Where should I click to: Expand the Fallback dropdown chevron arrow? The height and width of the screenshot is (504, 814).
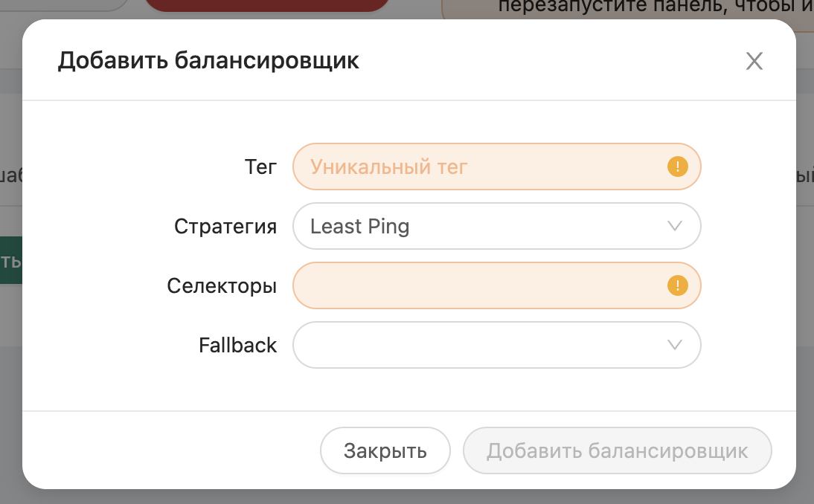[674, 345]
